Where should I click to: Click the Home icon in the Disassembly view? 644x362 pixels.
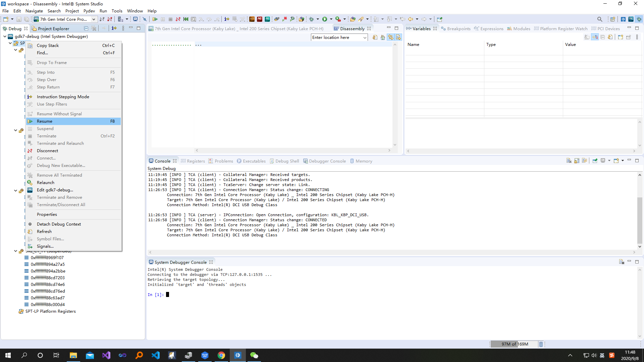[x=383, y=37]
